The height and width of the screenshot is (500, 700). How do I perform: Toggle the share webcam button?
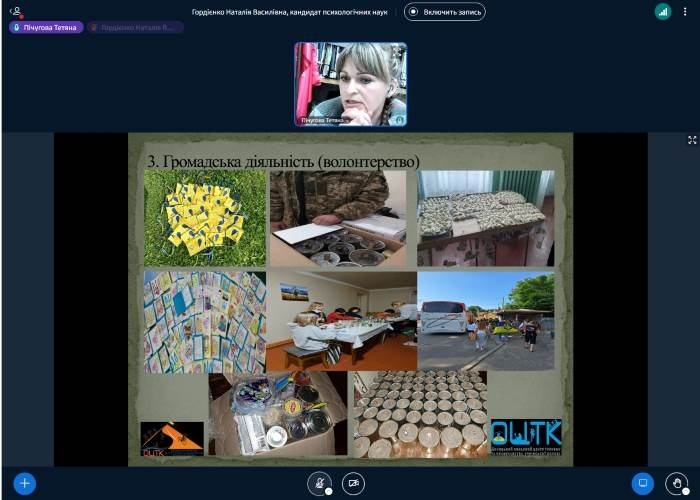[x=353, y=484]
